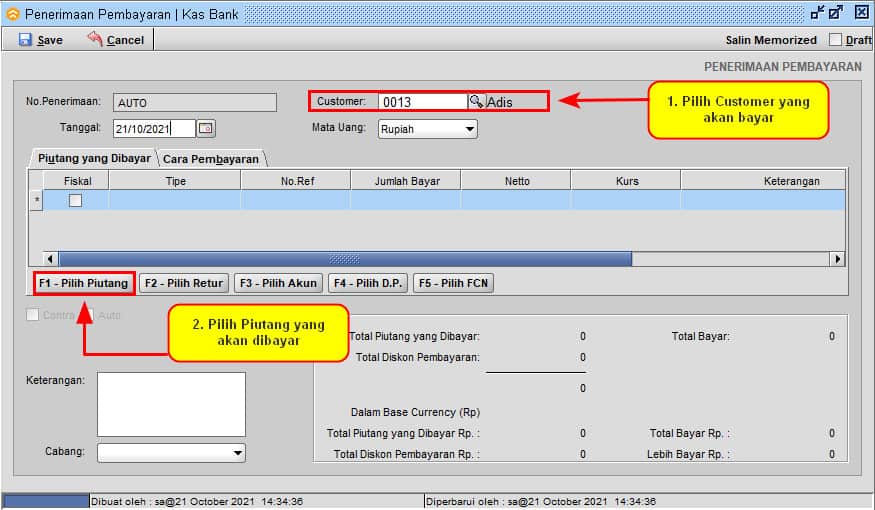Screen dimensions: 875x510
Task: Open customer lookup magnifier icon
Action: (x=476, y=102)
